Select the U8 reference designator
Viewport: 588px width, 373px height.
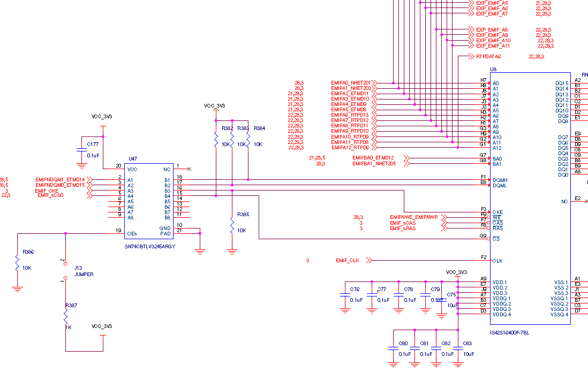pyautogui.click(x=493, y=70)
